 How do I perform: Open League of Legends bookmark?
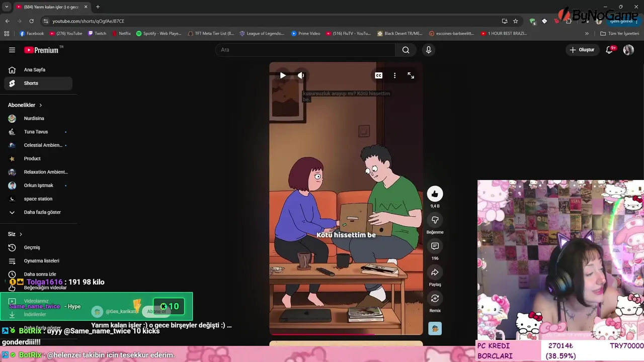(x=262, y=34)
